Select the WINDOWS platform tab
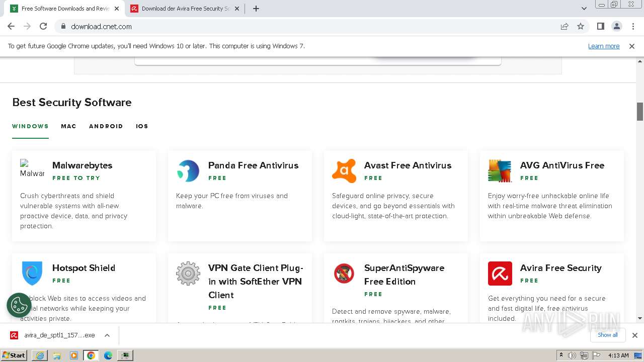The width and height of the screenshot is (644, 362). (30, 126)
